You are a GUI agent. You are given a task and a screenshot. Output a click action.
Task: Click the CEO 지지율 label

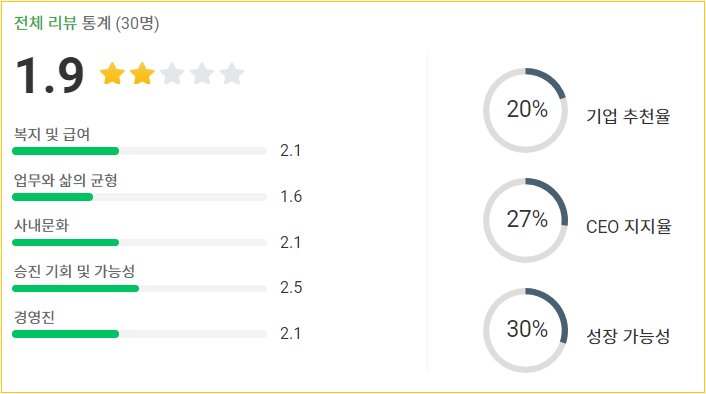point(629,226)
